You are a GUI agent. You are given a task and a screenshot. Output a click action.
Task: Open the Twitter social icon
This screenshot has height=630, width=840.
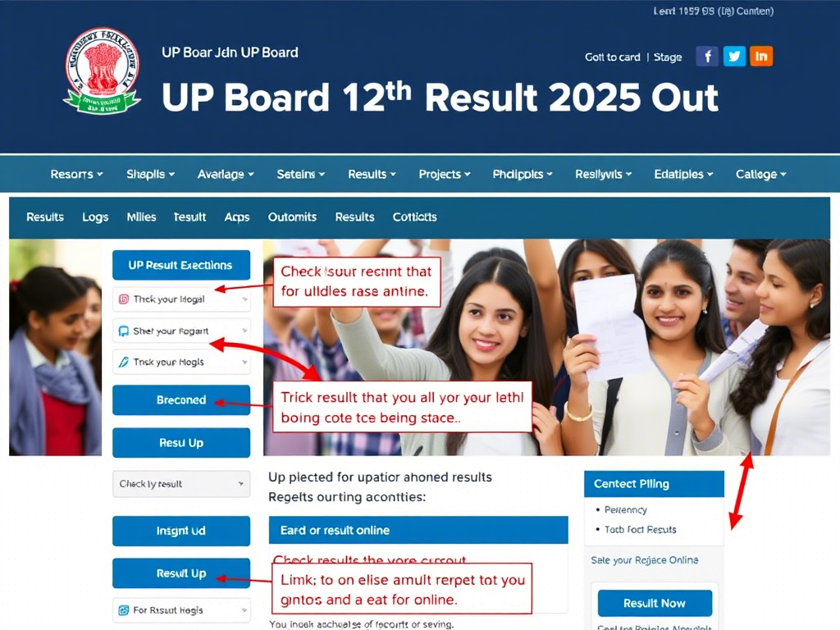click(734, 57)
